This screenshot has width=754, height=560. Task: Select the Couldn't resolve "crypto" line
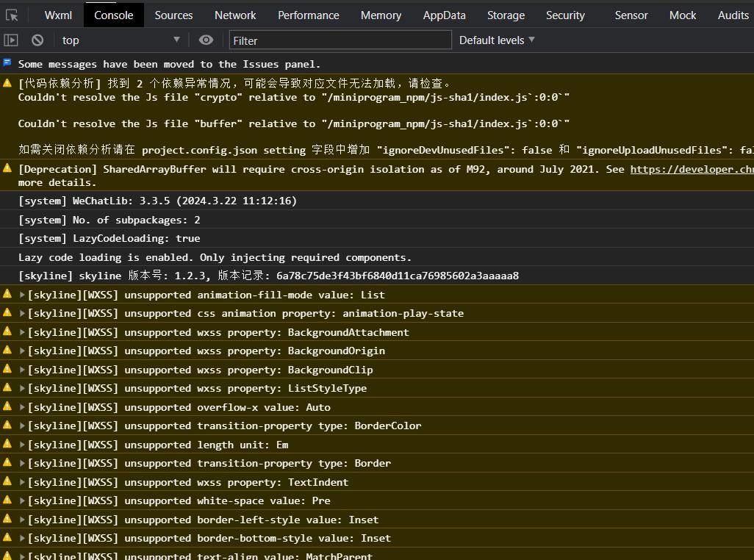(294, 97)
